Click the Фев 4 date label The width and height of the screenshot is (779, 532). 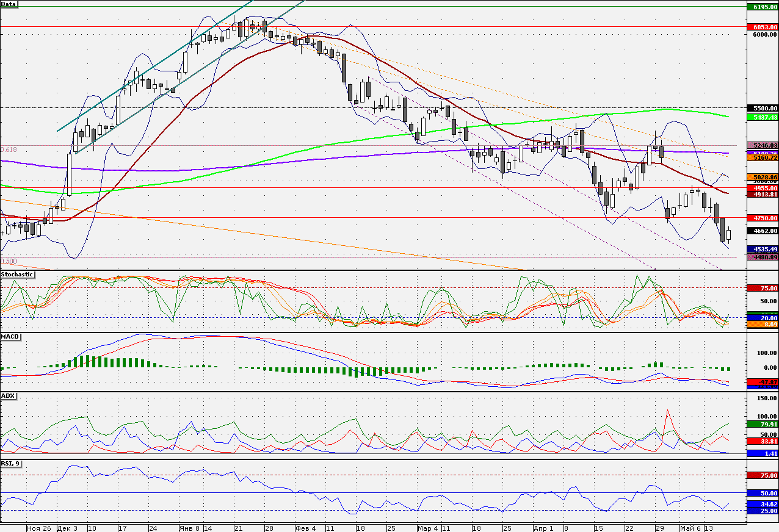(x=305, y=528)
